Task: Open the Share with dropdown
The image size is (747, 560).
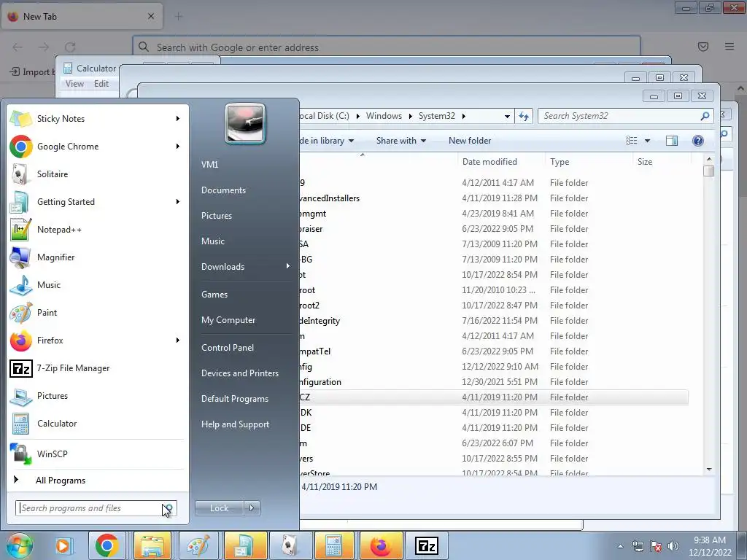Action: pos(400,141)
